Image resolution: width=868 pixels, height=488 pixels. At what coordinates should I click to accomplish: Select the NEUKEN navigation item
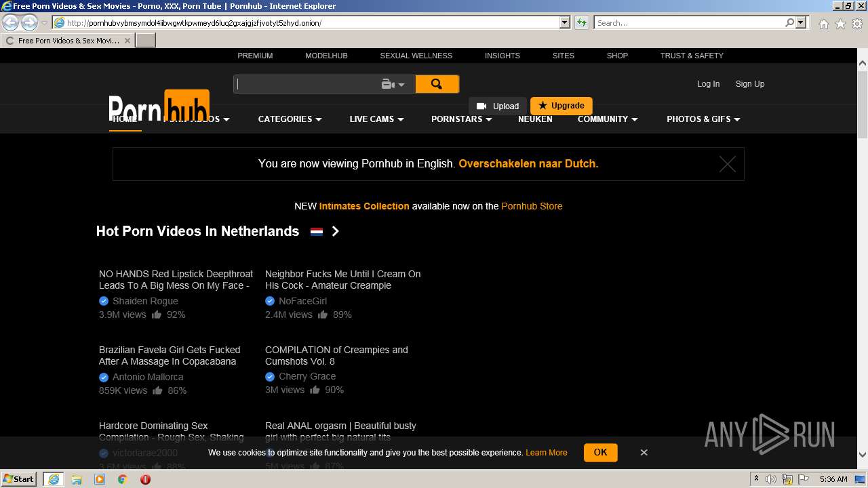(535, 119)
